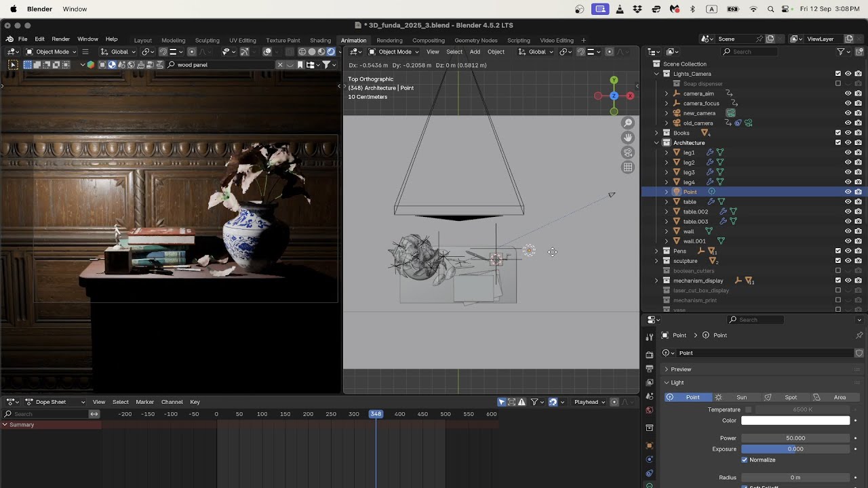Expand the Books collection

pyautogui.click(x=656, y=133)
